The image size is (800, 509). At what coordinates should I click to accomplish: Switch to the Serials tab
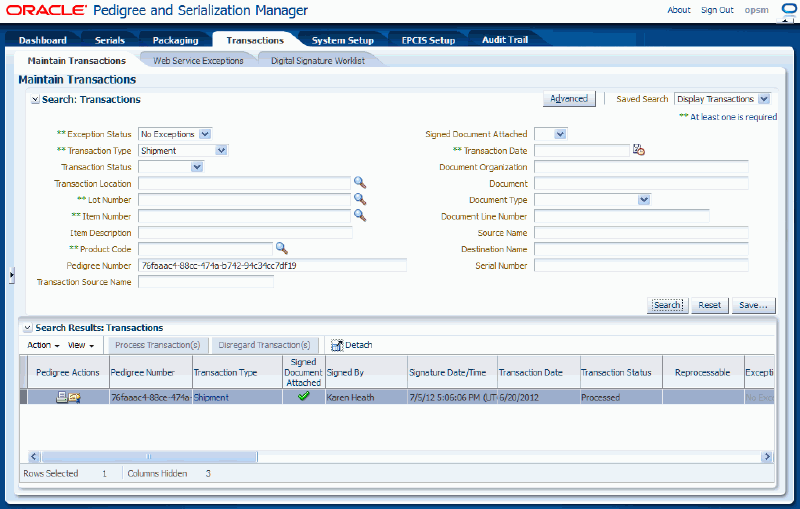click(110, 40)
